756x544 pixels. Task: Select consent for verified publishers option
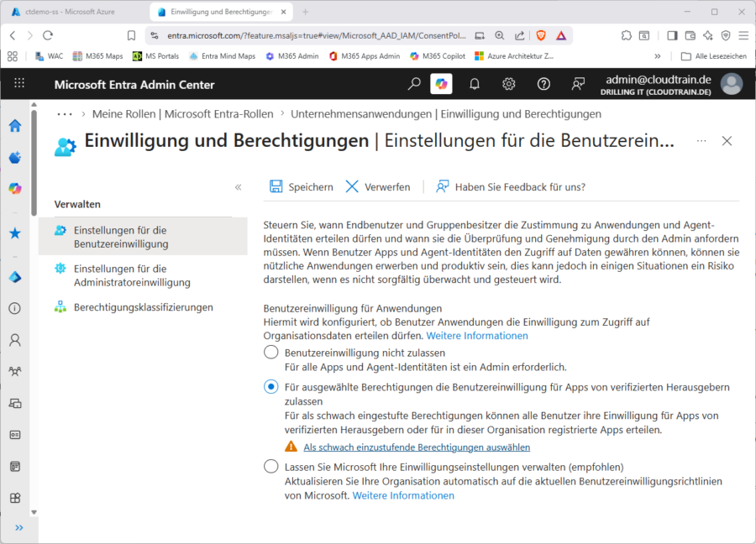(x=271, y=387)
